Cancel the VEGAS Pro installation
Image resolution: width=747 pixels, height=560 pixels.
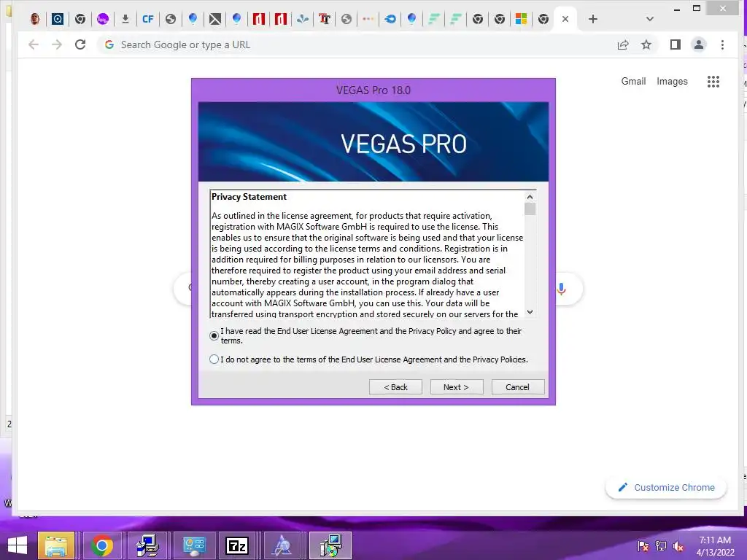point(517,387)
